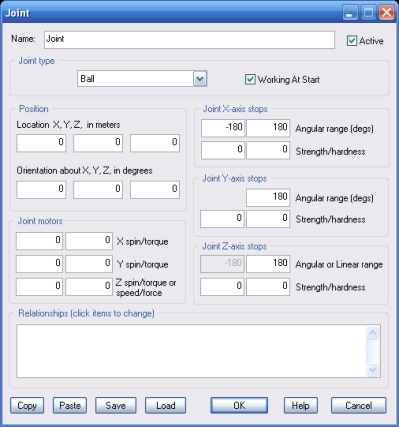The width and height of the screenshot is (399, 427).
Task: Open the Joint type dropdown arrow
Action: (200, 79)
